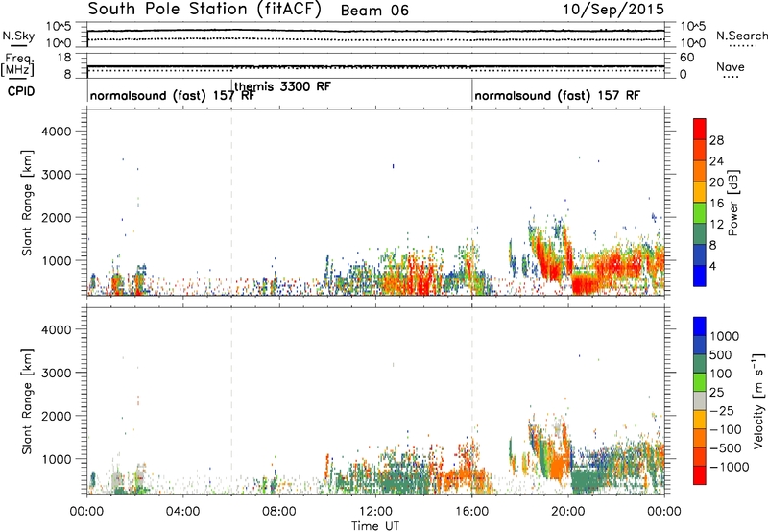Select the "Freq. [MHz]" axis label

click(18, 65)
